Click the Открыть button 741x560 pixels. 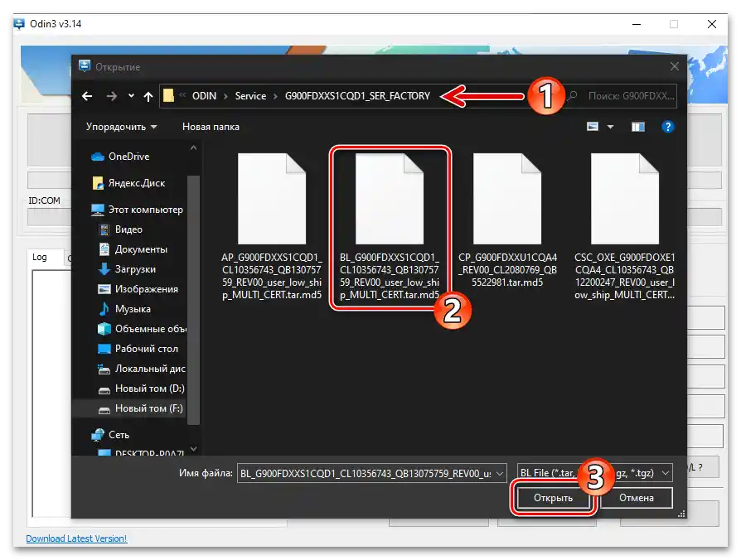[x=553, y=498]
